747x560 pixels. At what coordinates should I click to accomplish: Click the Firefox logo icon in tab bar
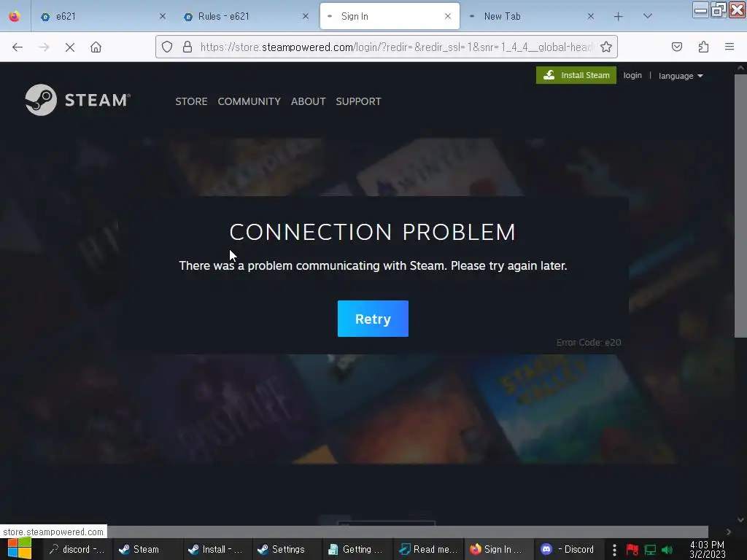tap(15, 16)
